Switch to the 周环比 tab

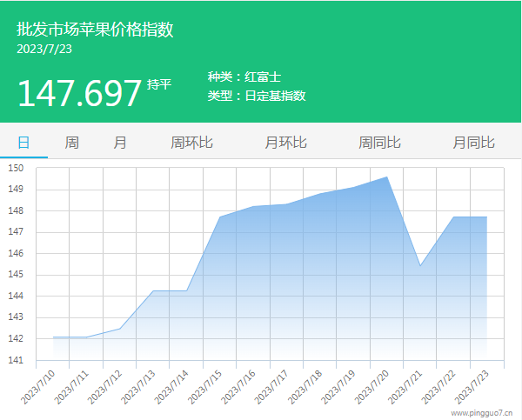[191, 143]
